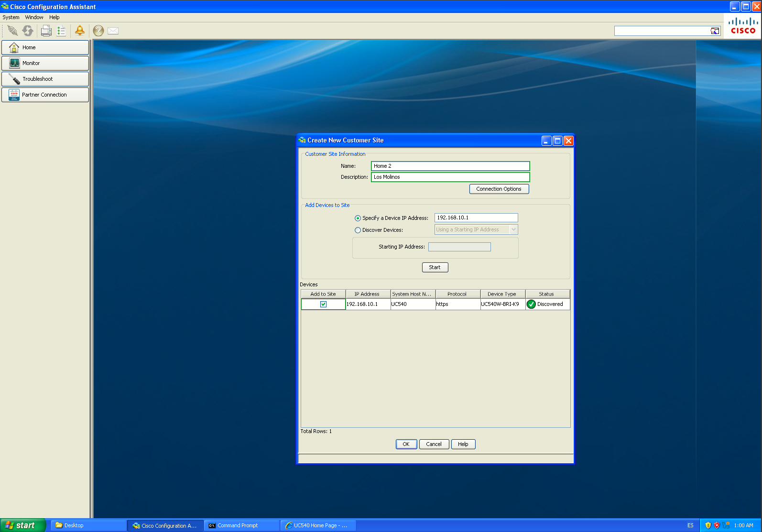Open the Help menu
The width and height of the screenshot is (762, 532).
point(54,17)
